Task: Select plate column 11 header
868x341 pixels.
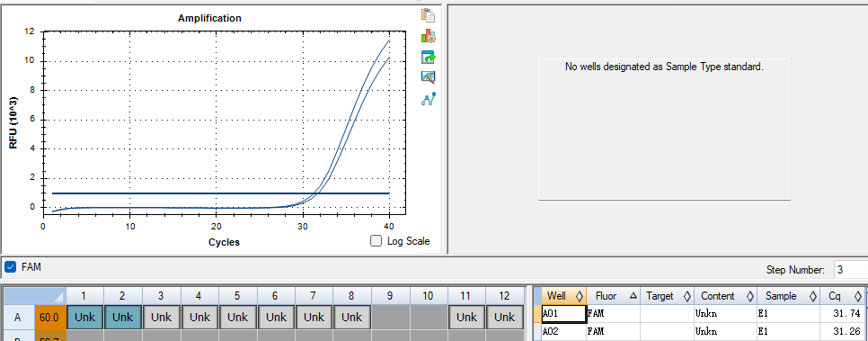Action: pos(466,296)
